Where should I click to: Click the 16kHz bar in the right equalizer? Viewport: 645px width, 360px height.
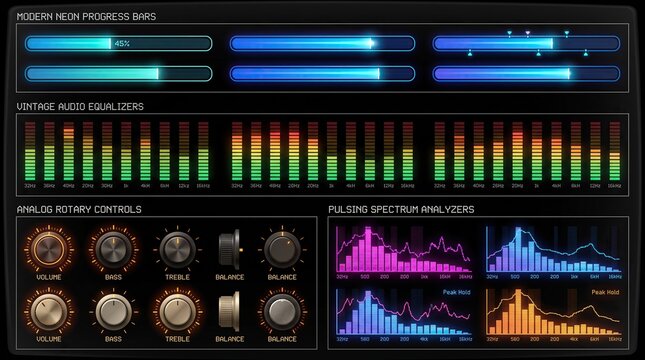pos(615,151)
